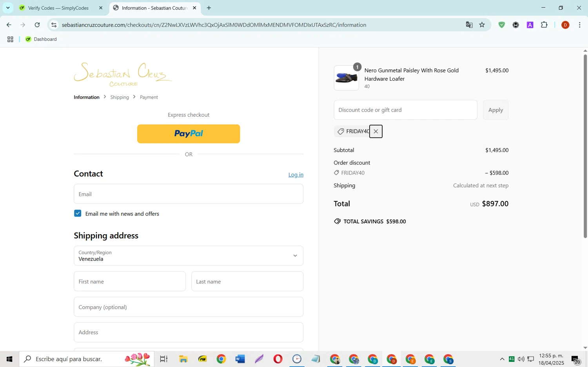Open the Payment breadcrumb step
588x367 pixels.
tap(149, 97)
